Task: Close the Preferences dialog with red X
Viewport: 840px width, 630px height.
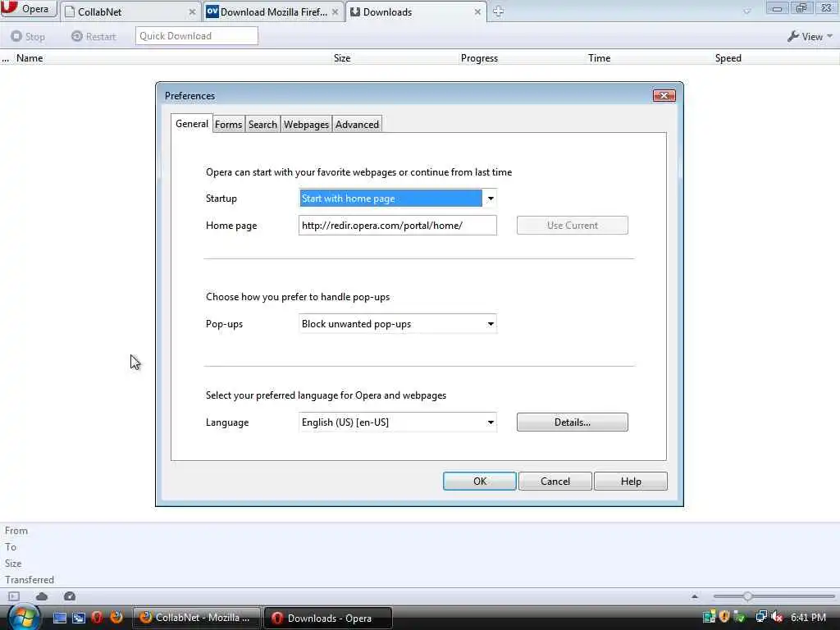Action: click(664, 95)
